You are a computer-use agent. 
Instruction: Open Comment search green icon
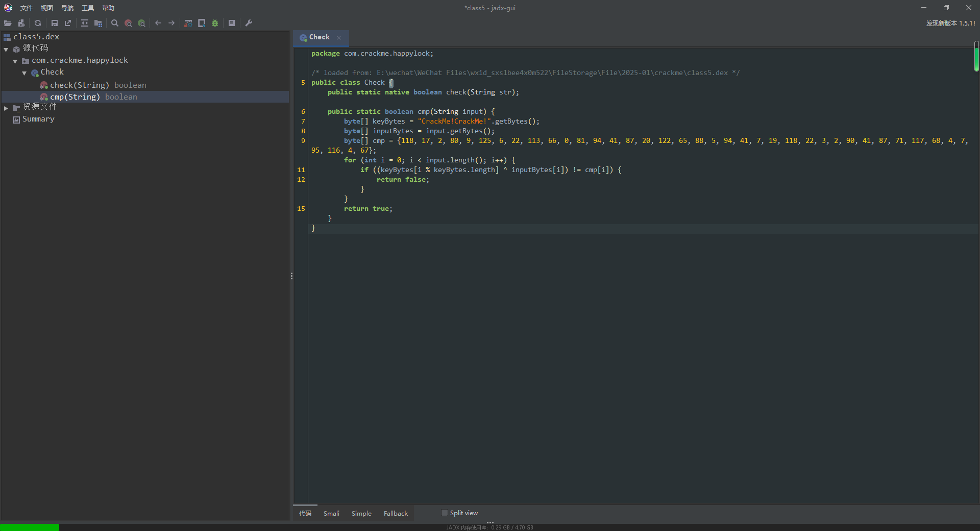pyautogui.click(x=142, y=23)
